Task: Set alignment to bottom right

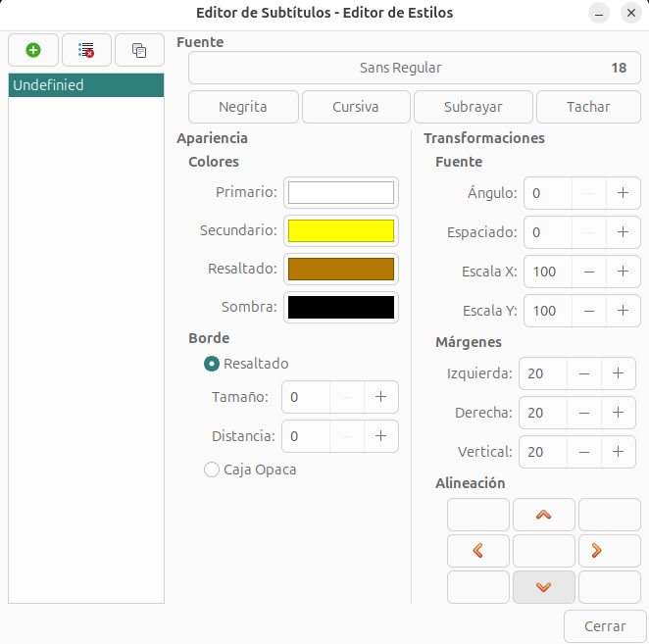Action: pyautogui.click(x=610, y=587)
